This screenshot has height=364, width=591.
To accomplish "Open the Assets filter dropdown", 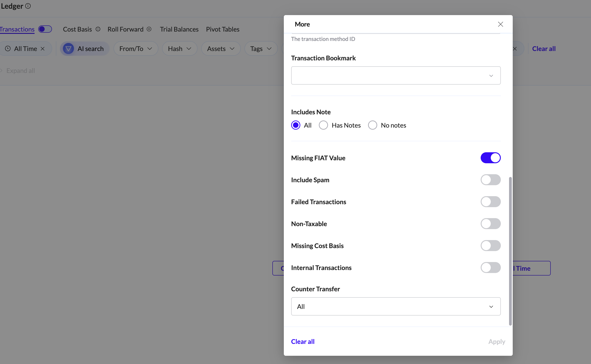I will [x=221, y=49].
